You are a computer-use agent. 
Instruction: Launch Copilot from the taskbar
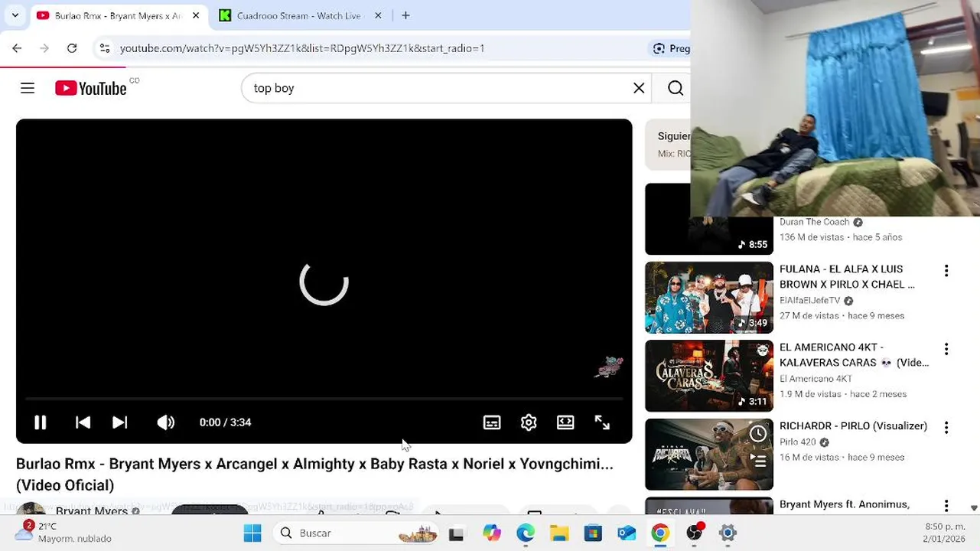click(491, 533)
